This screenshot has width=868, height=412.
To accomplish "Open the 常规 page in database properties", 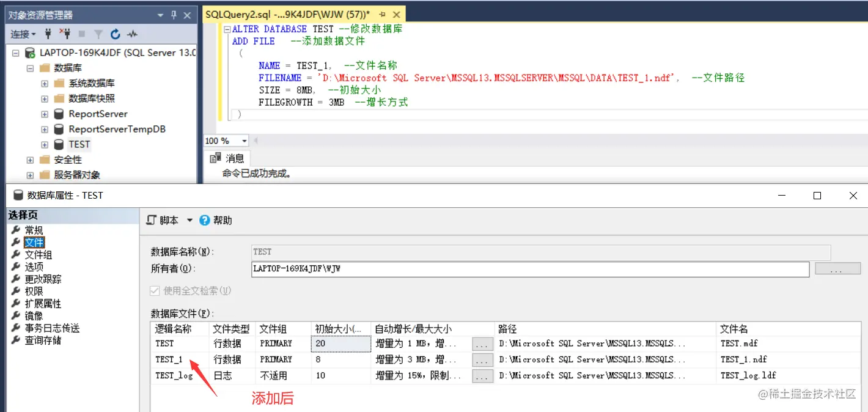I will click(x=34, y=230).
